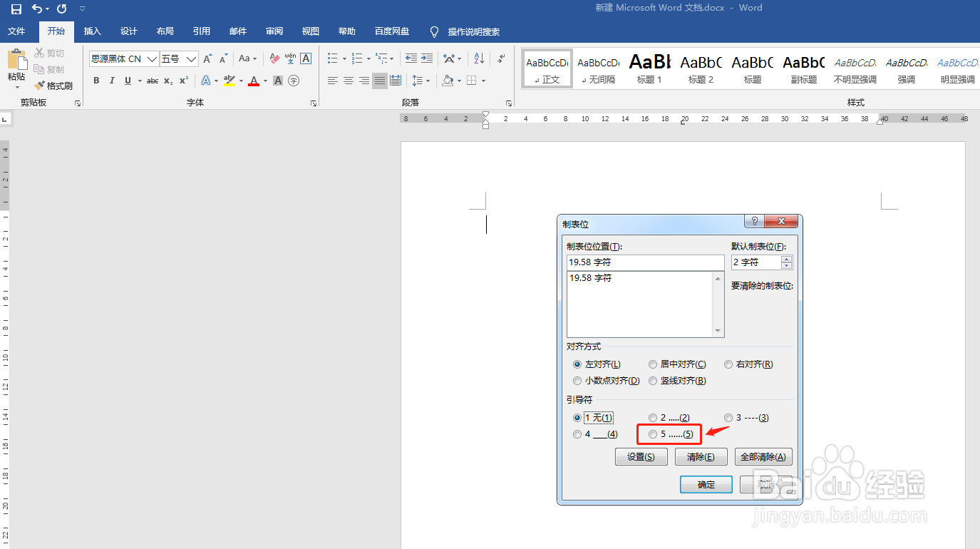Open the highlight color yellow swatch
The height and width of the screenshot is (549, 980).
pos(229,81)
